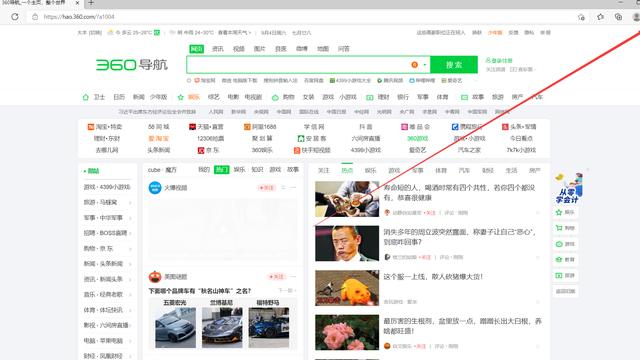Click the collections icon in browser toolbar
This screenshot has height=360, width=640.
click(618, 17)
